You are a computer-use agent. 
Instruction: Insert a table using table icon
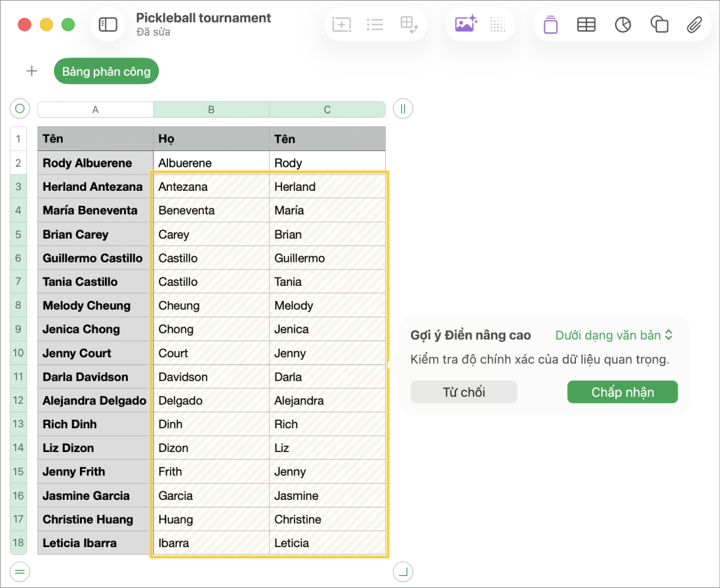coord(587,25)
